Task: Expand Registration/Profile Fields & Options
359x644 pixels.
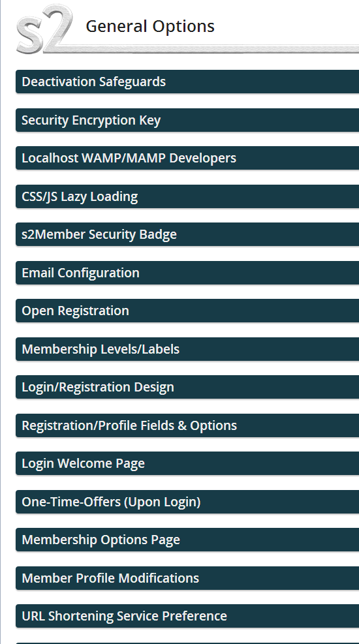Action: tap(187, 425)
